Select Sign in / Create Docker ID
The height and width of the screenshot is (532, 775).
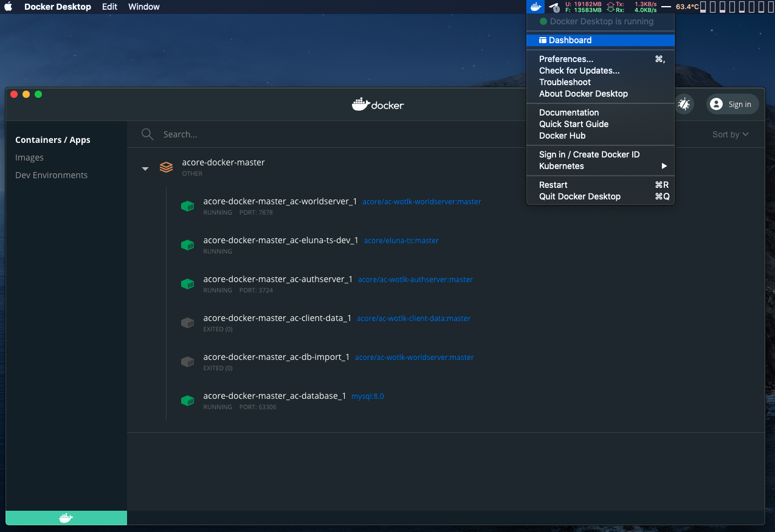coord(601,154)
